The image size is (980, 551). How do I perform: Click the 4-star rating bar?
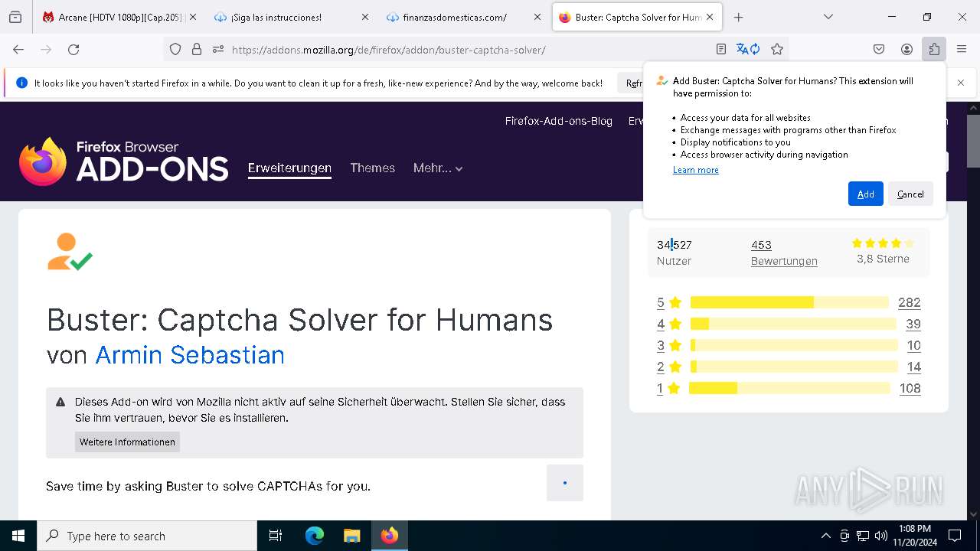[x=793, y=324]
